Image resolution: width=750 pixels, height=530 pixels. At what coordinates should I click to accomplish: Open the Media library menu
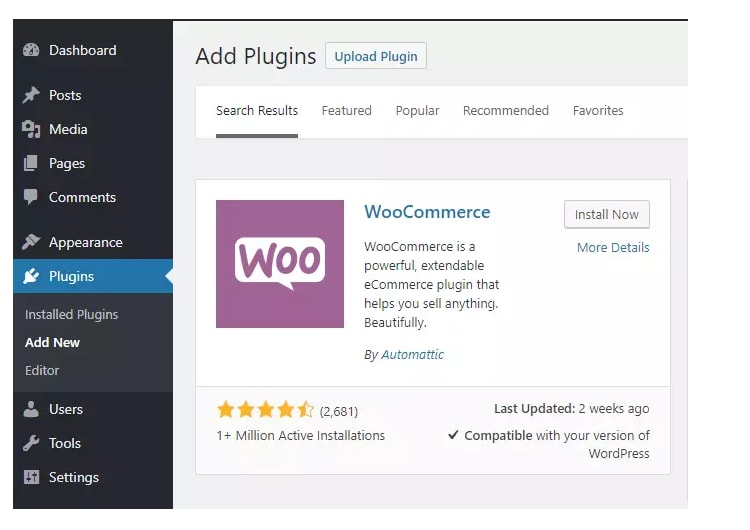coord(68,129)
